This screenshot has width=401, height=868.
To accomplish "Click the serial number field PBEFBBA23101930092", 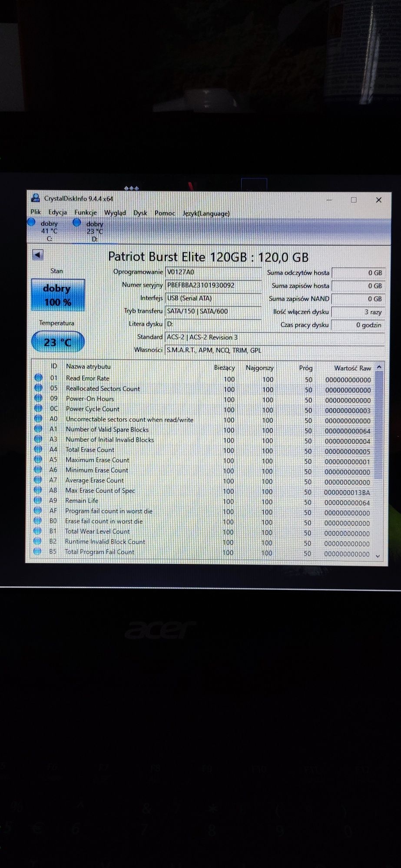I will (x=213, y=285).
